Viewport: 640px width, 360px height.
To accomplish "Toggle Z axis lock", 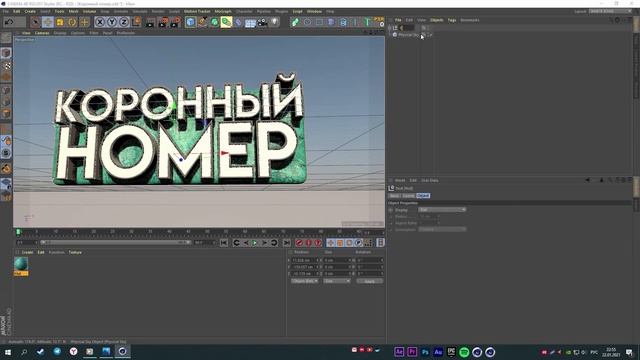I will [124, 22].
